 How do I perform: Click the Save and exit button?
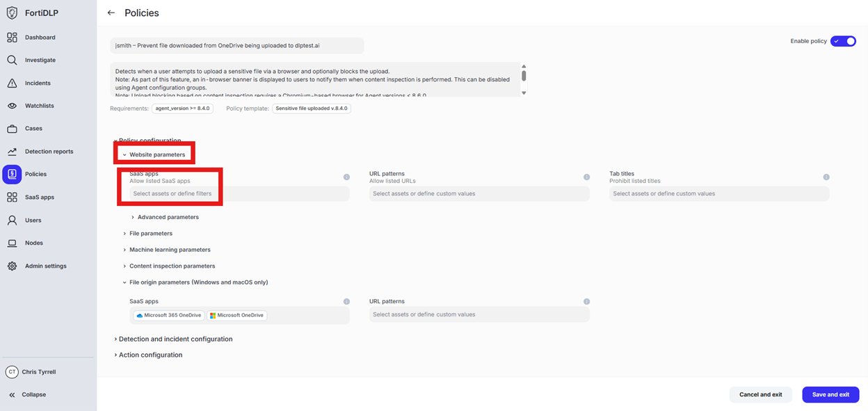click(x=830, y=394)
